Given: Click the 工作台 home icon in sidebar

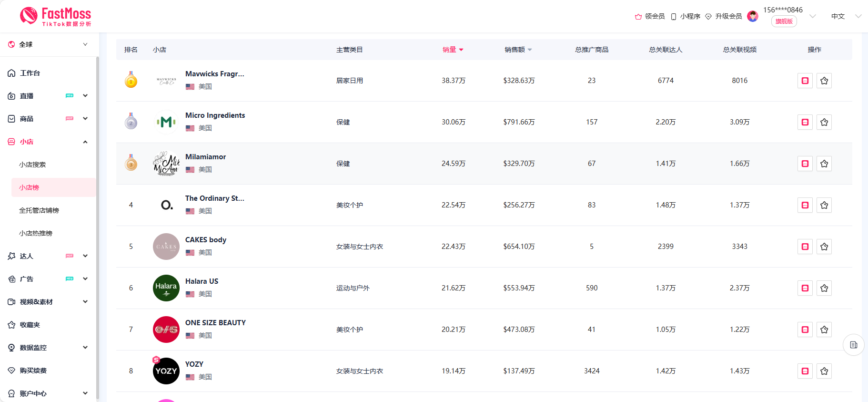Looking at the screenshot, I should [x=12, y=73].
